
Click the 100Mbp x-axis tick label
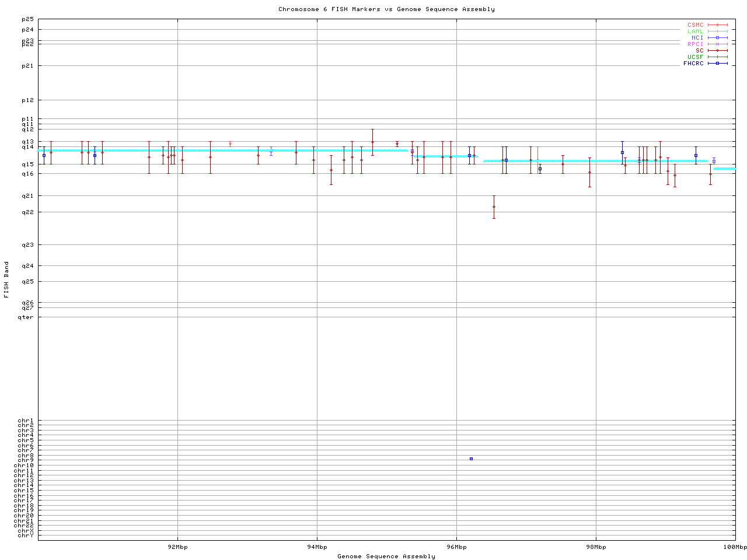point(735,547)
